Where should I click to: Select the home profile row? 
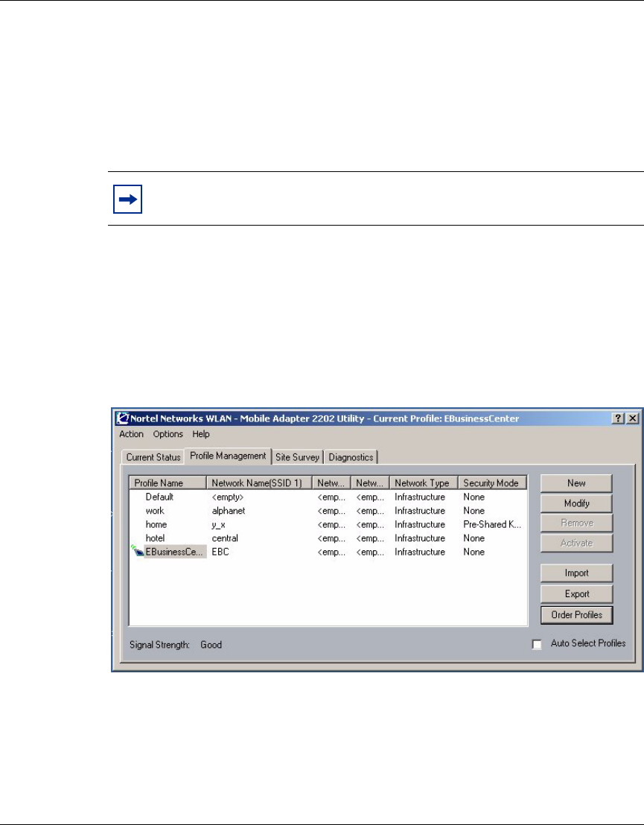tap(328, 524)
